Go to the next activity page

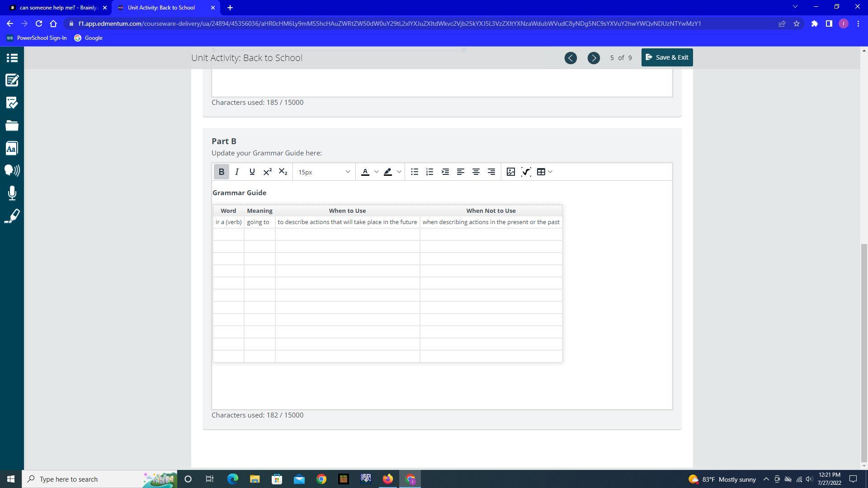tap(594, 58)
